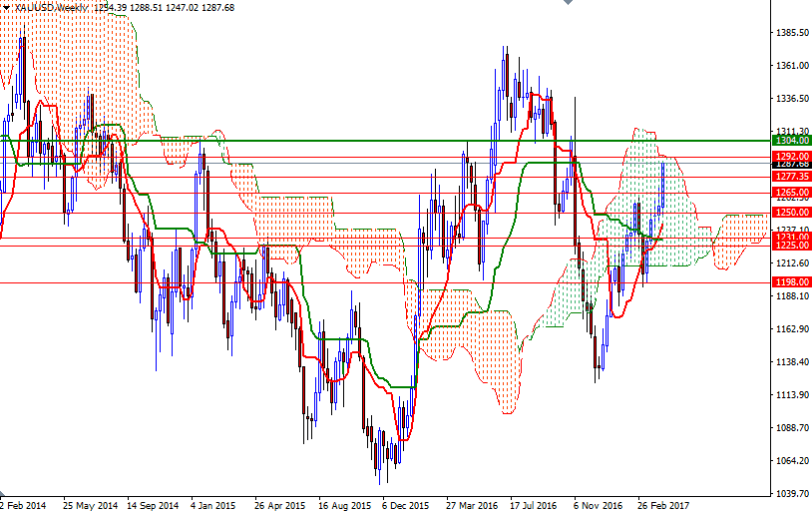The width and height of the screenshot is (812, 513).
Task: Select the red 1250.00 price level label
Action: [791, 213]
